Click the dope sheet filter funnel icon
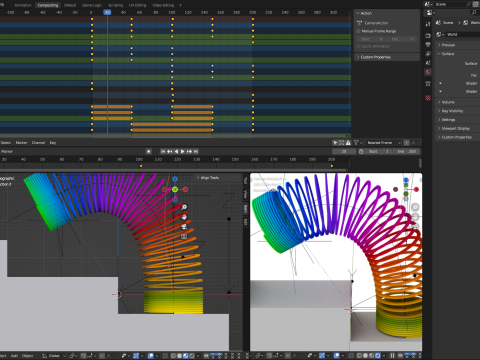 [x=356, y=143]
